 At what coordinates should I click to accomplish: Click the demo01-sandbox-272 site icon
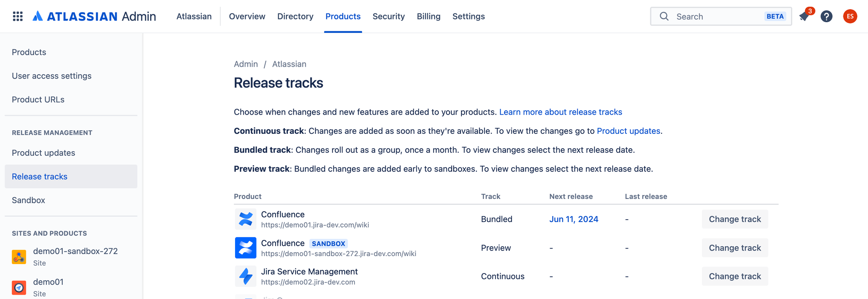click(x=19, y=257)
